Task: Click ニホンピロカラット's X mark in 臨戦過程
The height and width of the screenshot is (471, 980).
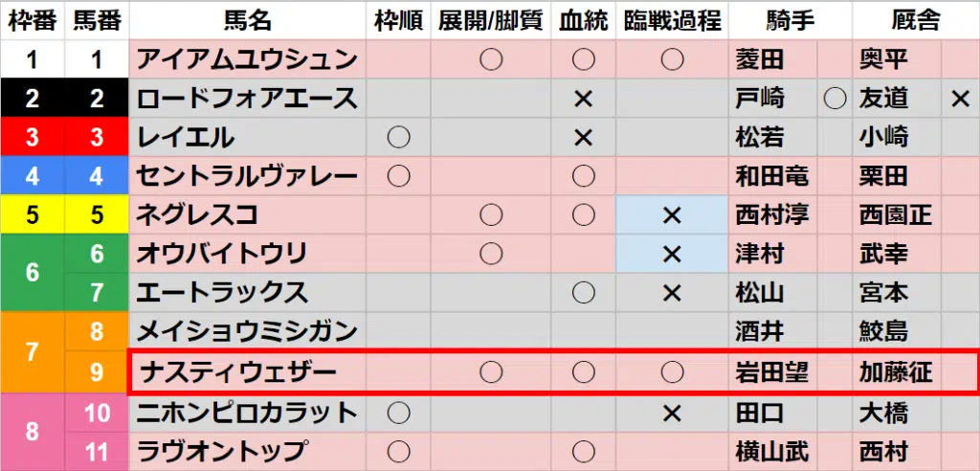Action: 672,414
